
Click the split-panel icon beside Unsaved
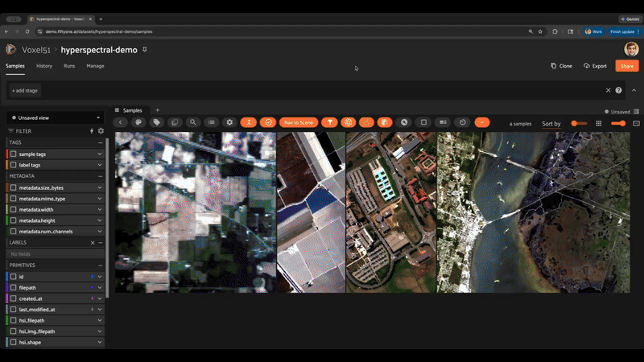pyautogui.click(x=636, y=111)
